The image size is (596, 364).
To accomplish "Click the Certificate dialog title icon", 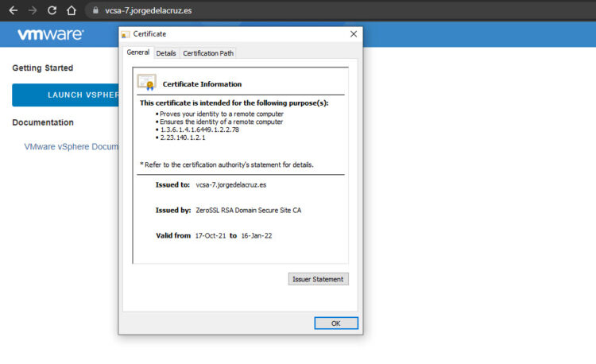I will pyautogui.click(x=126, y=35).
